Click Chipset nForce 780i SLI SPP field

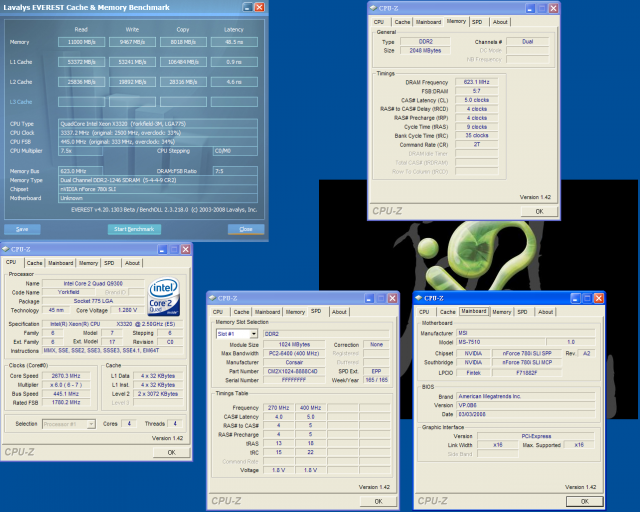click(x=527, y=354)
